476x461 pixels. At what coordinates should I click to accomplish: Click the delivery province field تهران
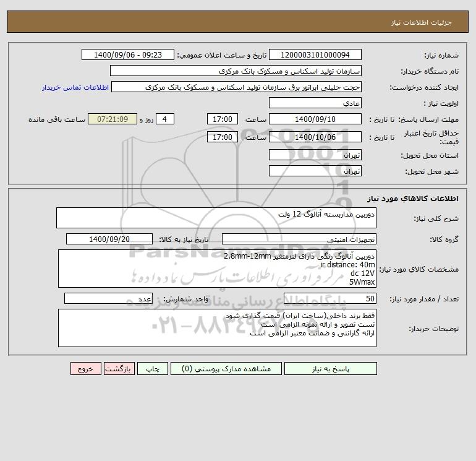tap(315, 155)
